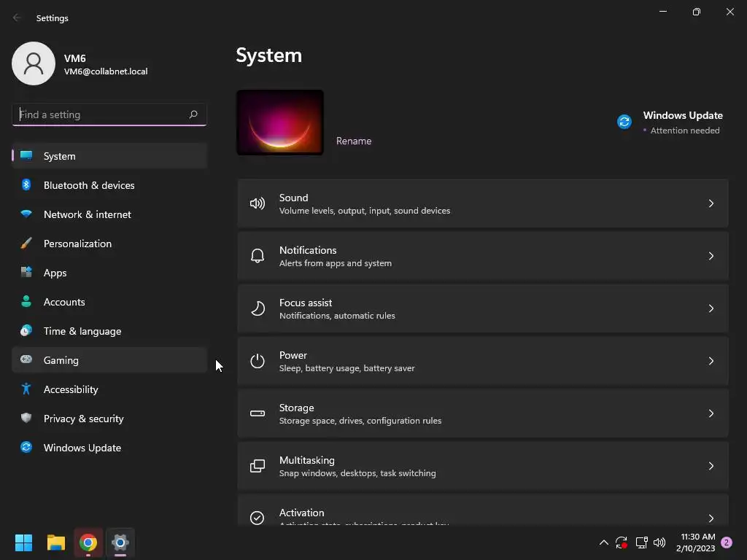This screenshot has height=560, width=747.
Task: Click the 'Notifications, automatic rules' text
Action: (337, 316)
